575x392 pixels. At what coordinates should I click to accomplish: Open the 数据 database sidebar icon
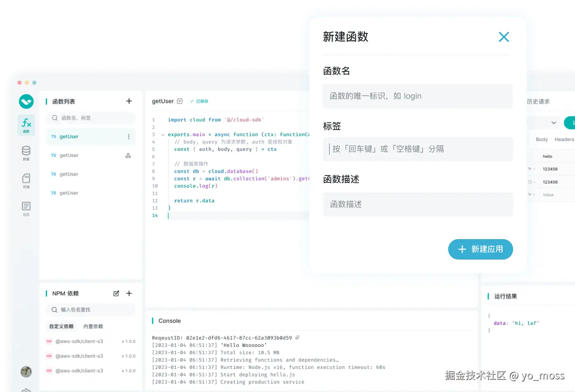point(26,153)
